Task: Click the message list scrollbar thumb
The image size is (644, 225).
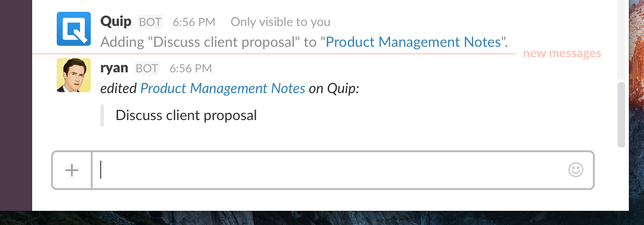Action: pyautogui.click(x=621, y=115)
